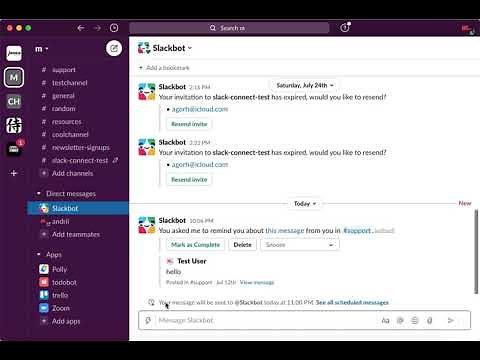480x360 pixels.
Task: Compose a new message with the pencil icon
Action: click(x=114, y=49)
